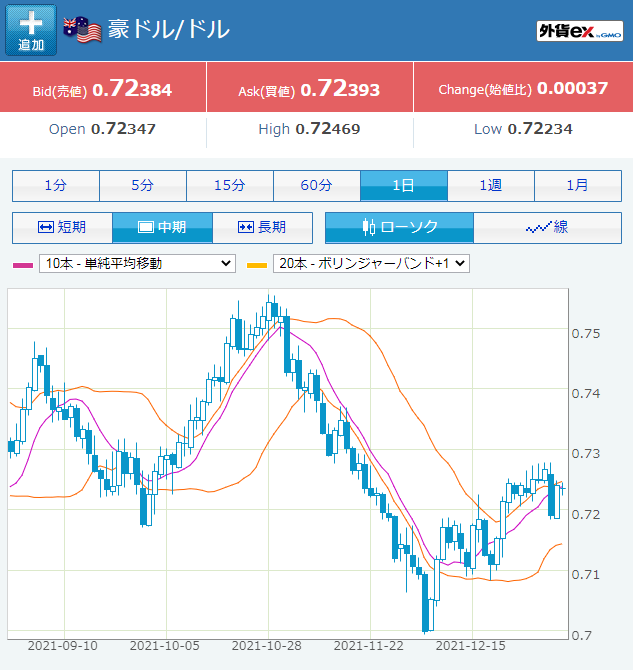
Task: Select the 1週 timeframe tab
Action: click(491, 185)
